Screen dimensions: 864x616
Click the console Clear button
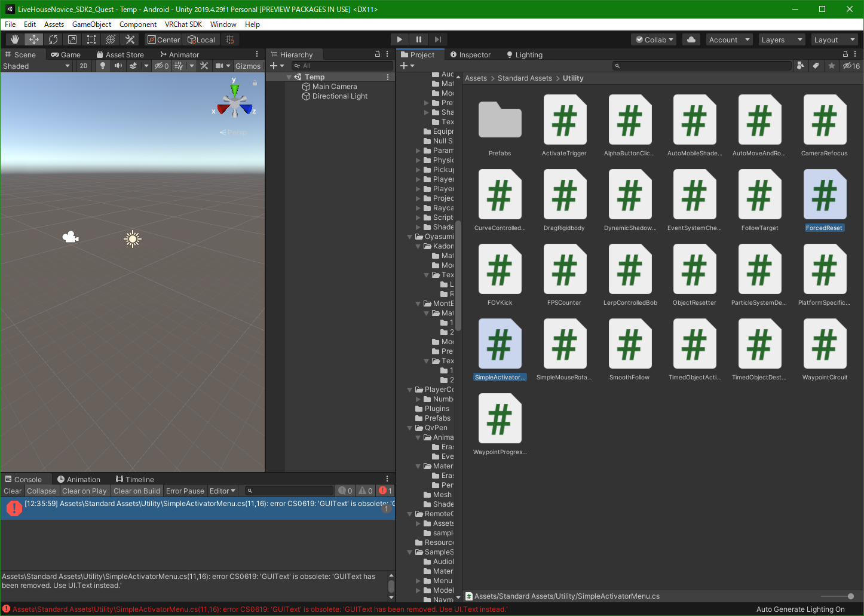tap(13, 491)
